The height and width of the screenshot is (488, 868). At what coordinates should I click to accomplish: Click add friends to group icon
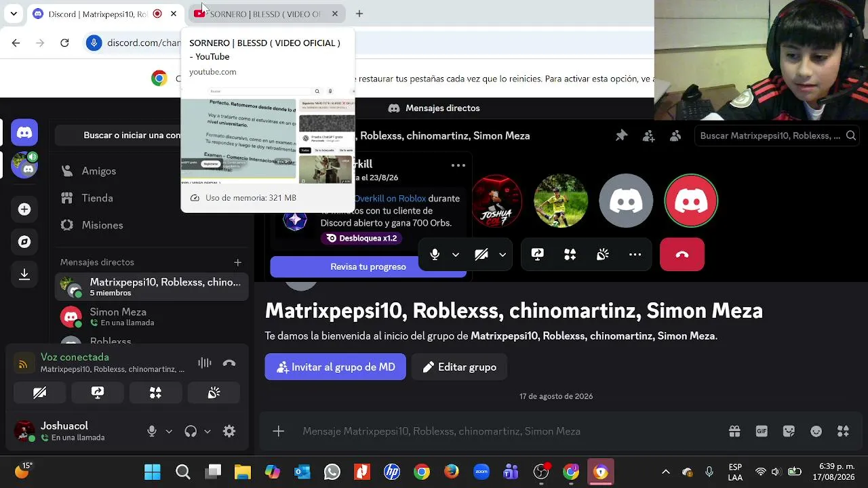coord(648,136)
